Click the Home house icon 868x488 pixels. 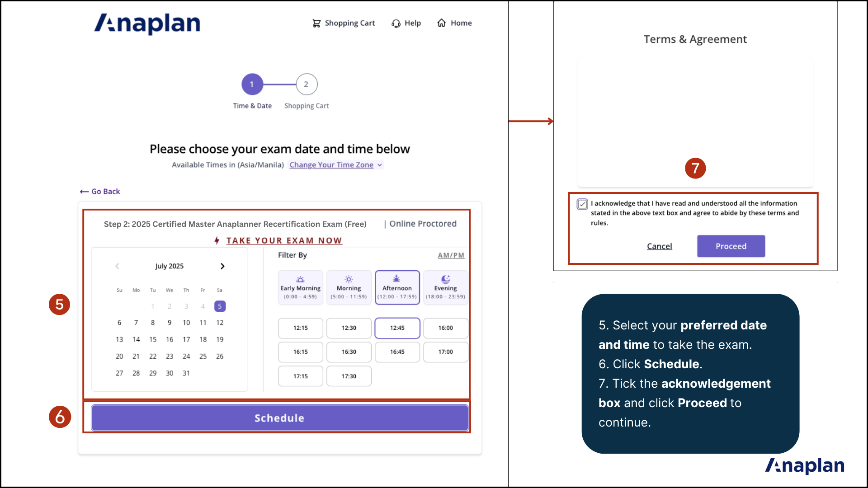pos(442,23)
